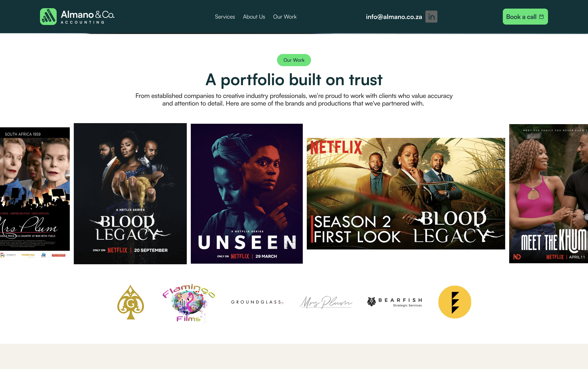
Task: Select the Mrs Plum signature logo
Action: click(326, 302)
